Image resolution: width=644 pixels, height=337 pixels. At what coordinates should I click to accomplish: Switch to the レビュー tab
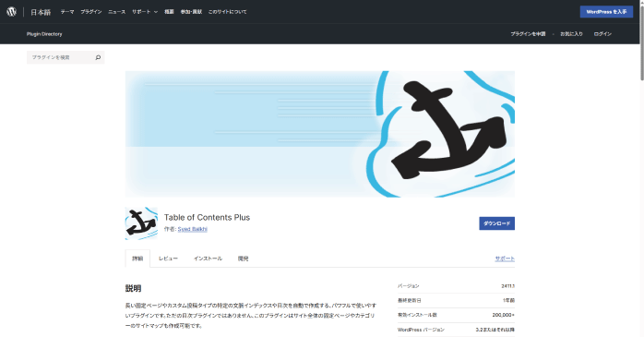(168, 259)
